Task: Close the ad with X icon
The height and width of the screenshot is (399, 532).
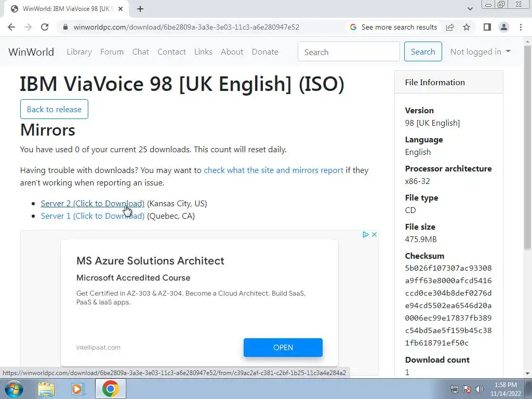Action: (374, 234)
